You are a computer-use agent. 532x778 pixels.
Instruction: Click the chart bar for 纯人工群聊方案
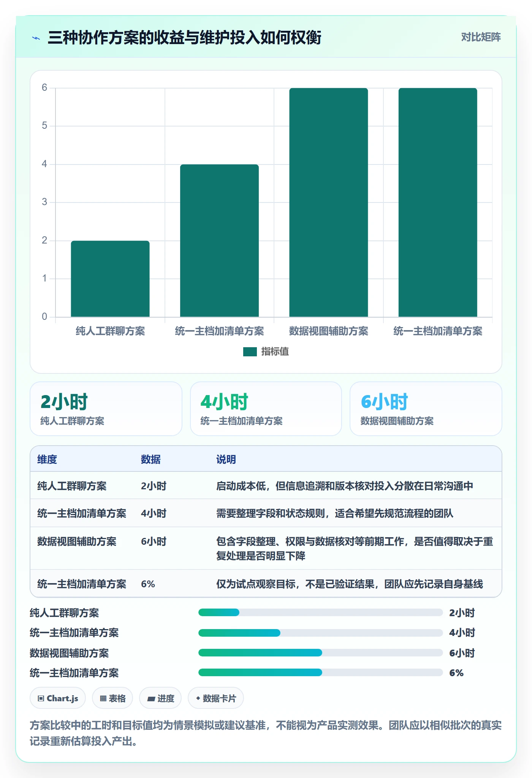tap(110, 279)
